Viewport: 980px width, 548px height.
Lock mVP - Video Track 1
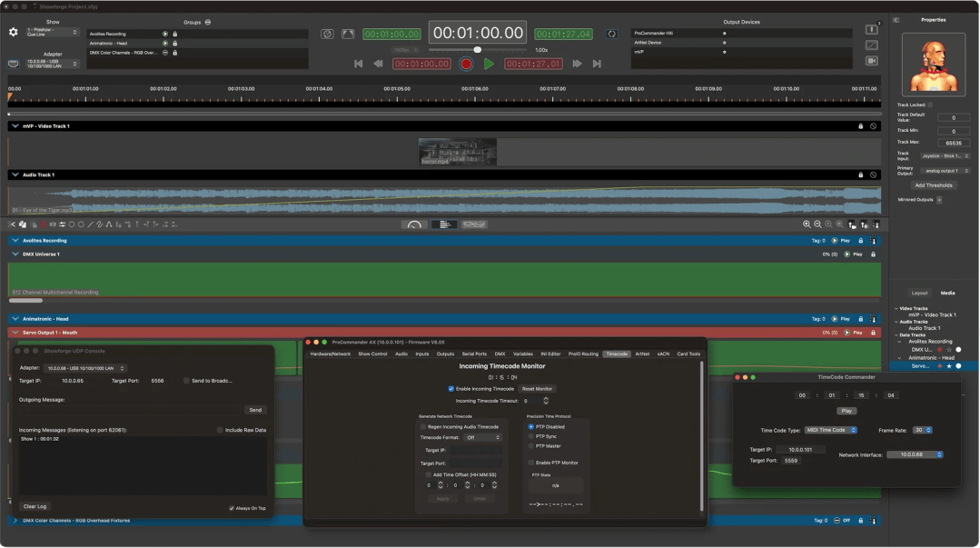[x=861, y=126]
